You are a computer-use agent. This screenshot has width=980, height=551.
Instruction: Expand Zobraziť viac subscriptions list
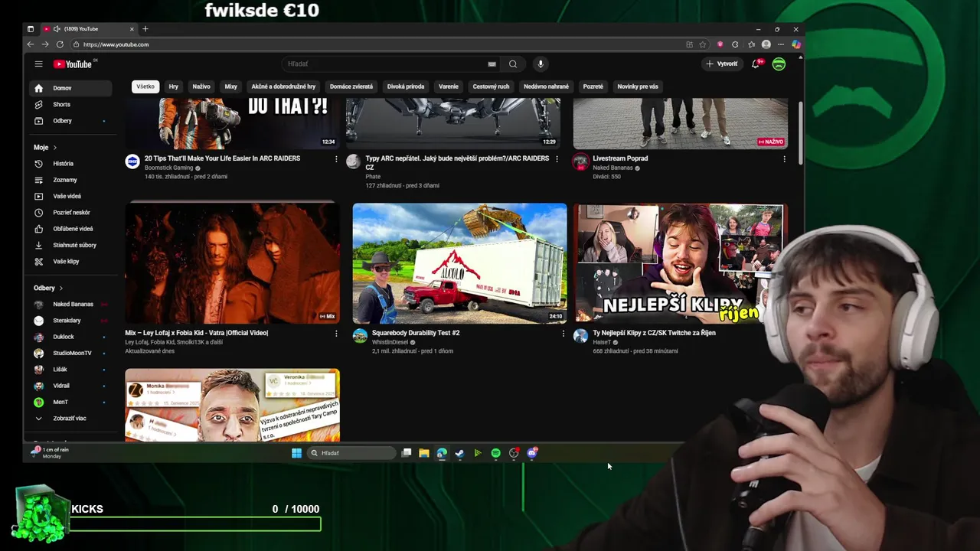[69, 419]
